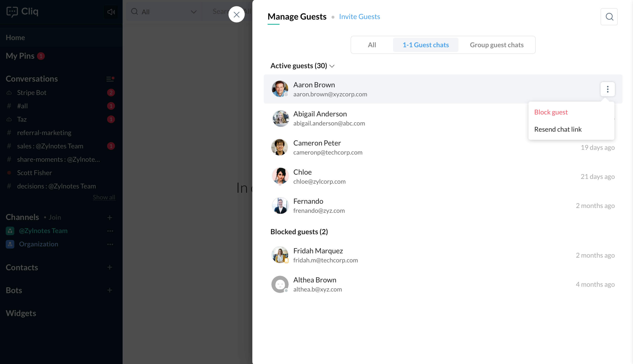
Task: Click Chloe's profile picture
Action: pyautogui.click(x=280, y=176)
